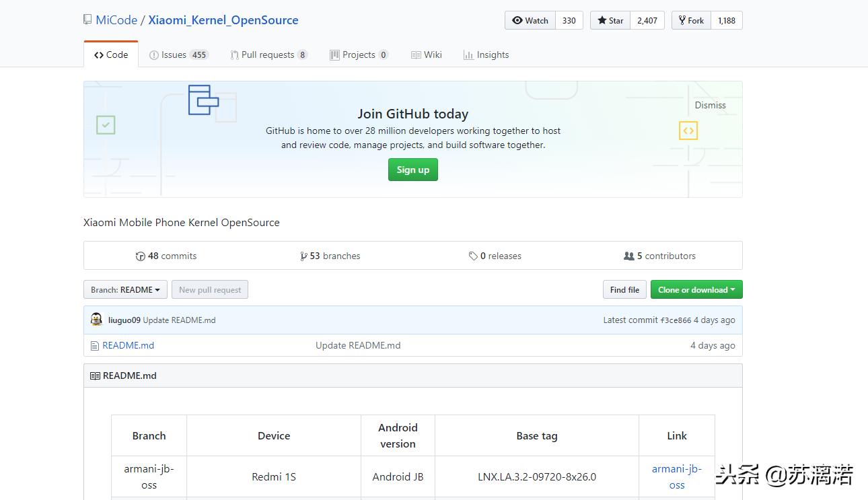Viewport: 868px width, 500px height.
Task: Open liuguo09 author profile link
Action: 124,320
